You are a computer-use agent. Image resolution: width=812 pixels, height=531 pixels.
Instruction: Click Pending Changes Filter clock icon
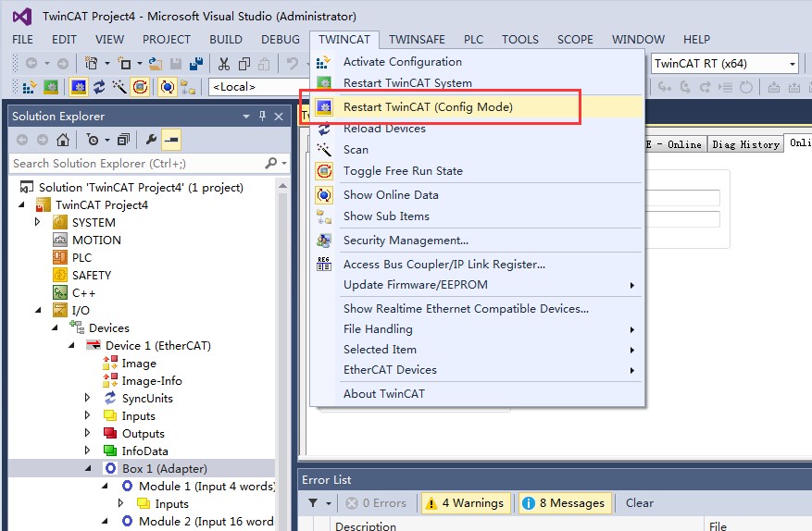click(93, 140)
